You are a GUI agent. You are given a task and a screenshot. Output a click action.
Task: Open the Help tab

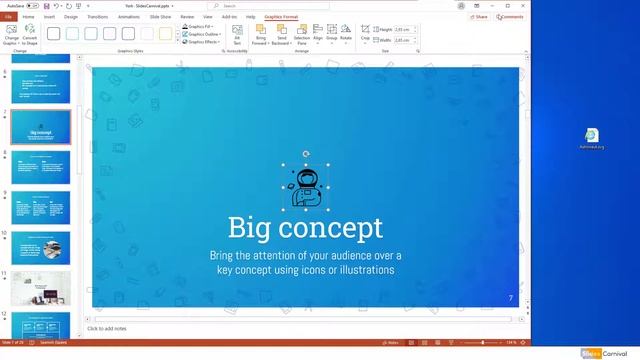click(251, 17)
